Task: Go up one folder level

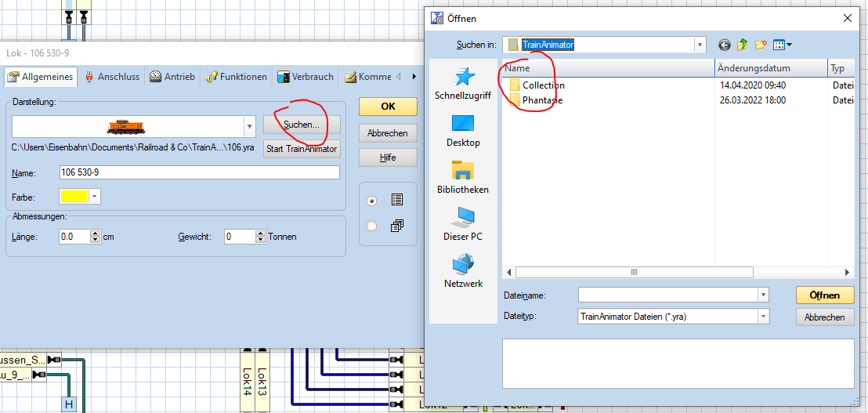Action: [742, 45]
